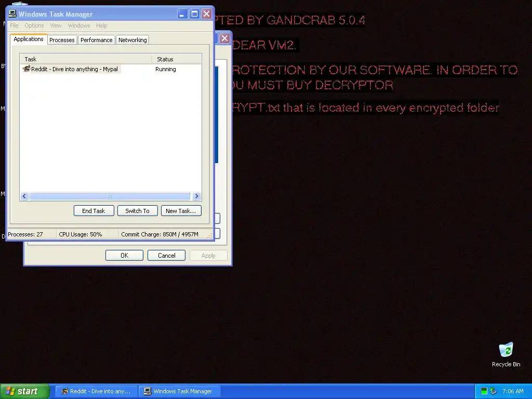Click the Processes: 27 status text
Screen dimensions: 532x399
(x=25, y=234)
